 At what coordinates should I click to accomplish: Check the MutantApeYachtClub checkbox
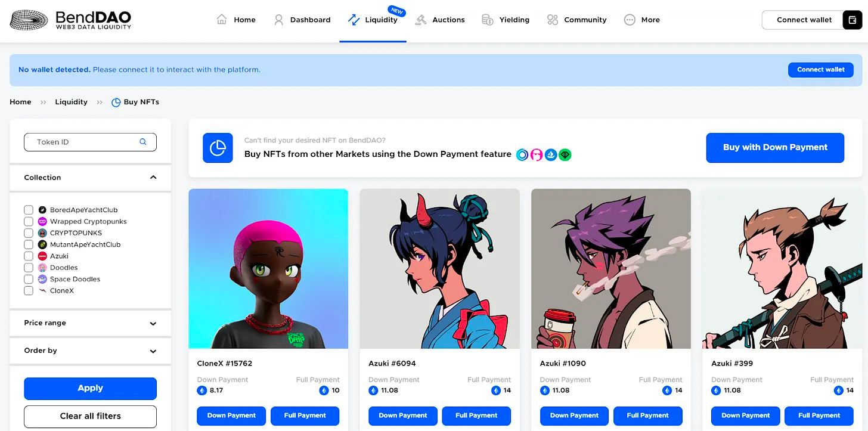(x=29, y=244)
